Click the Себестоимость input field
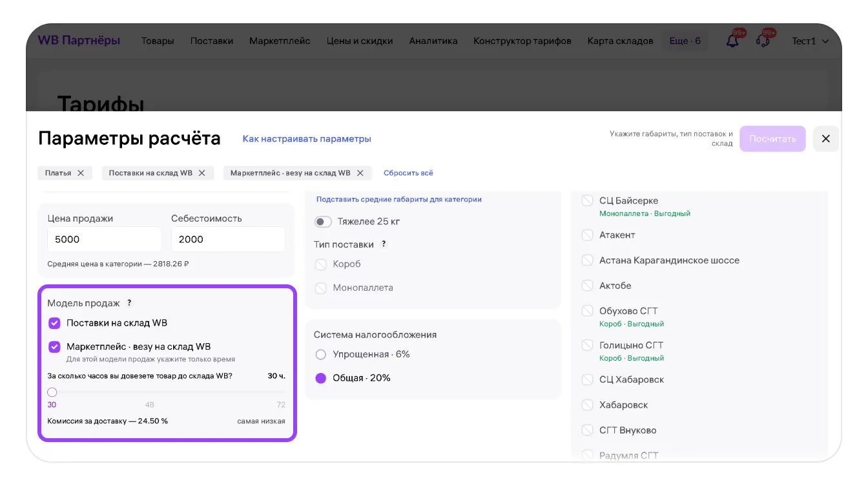 (x=228, y=239)
